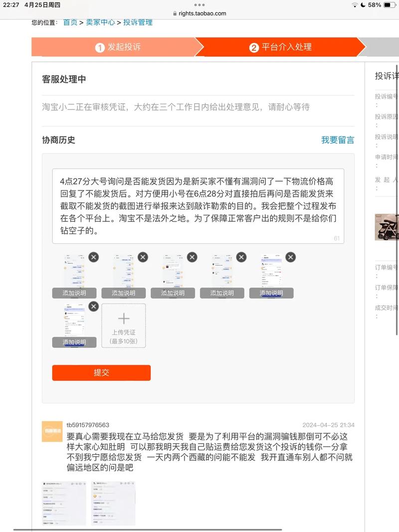Click the 协商历史 section heading
This screenshot has height=532, width=399.
(x=58, y=140)
